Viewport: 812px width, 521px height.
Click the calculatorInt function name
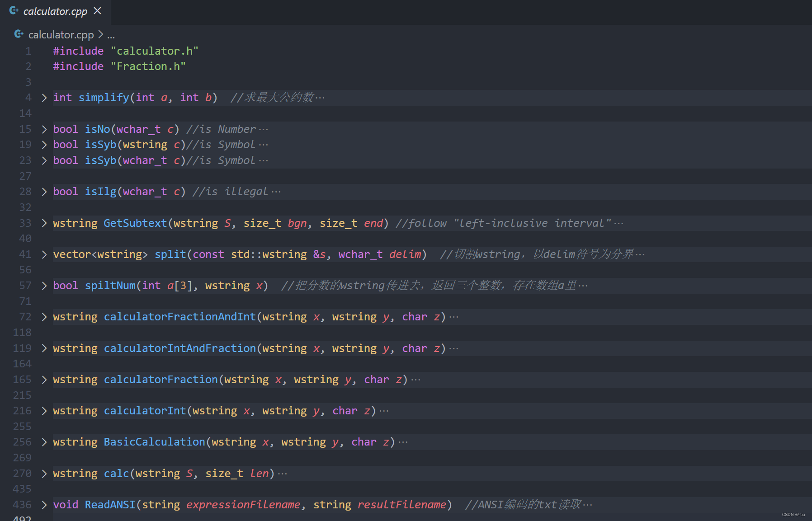click(x=145, y=411)
